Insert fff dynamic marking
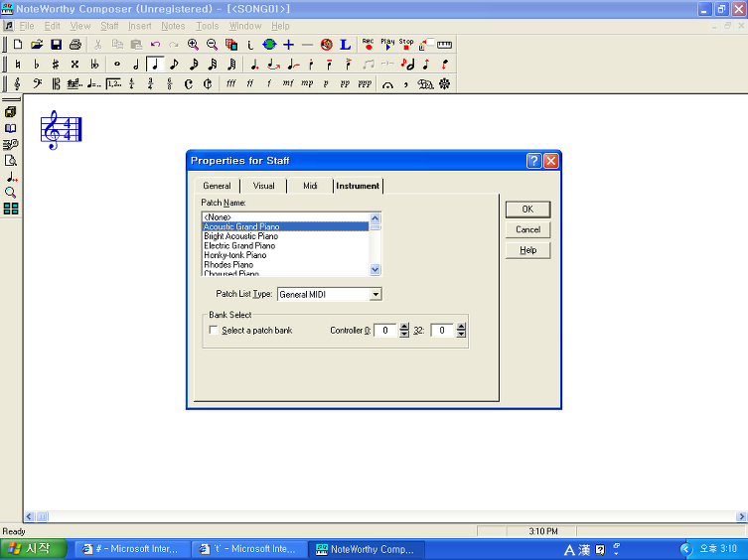Viewport: 748px width, 560px height. pos(230,83)
